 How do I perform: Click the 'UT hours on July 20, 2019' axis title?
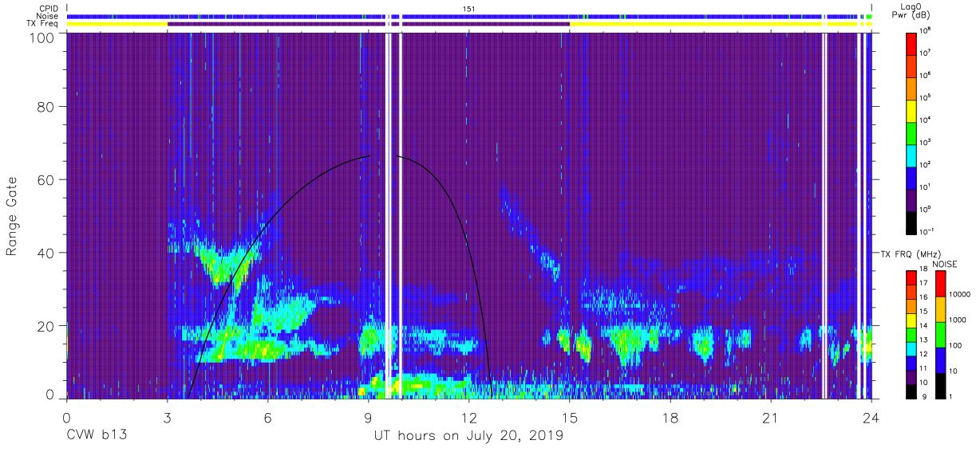click(468, 435)
